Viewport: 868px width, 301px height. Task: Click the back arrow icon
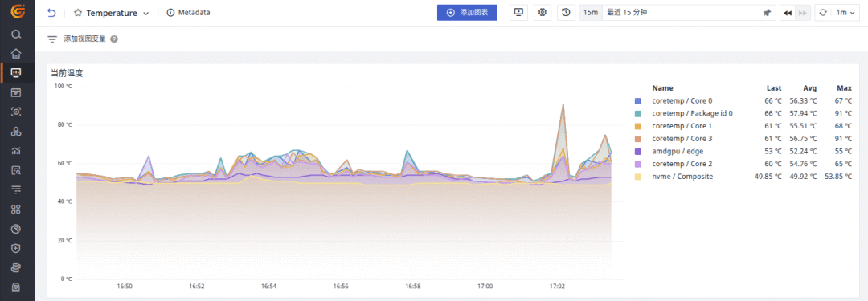(x=51, y=13)
